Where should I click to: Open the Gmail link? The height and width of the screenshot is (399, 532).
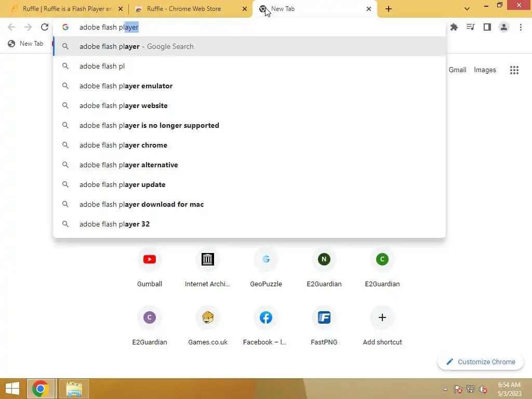click(x=457, y=70)
